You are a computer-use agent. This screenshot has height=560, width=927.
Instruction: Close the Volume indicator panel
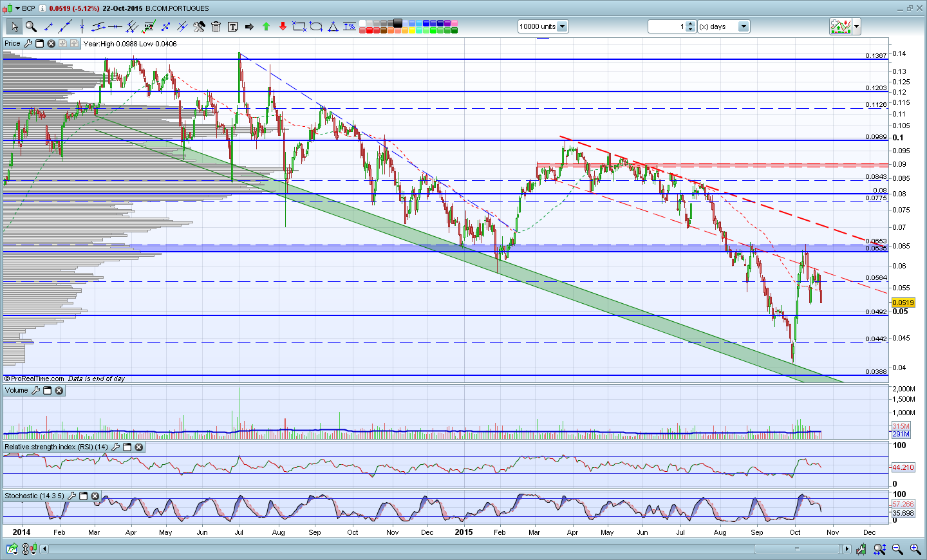click(59, 391)
